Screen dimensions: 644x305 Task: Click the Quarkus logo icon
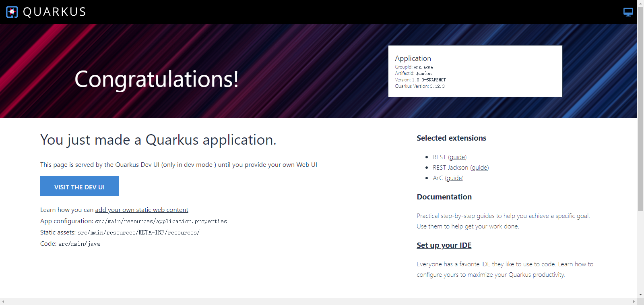coord(12,12)
